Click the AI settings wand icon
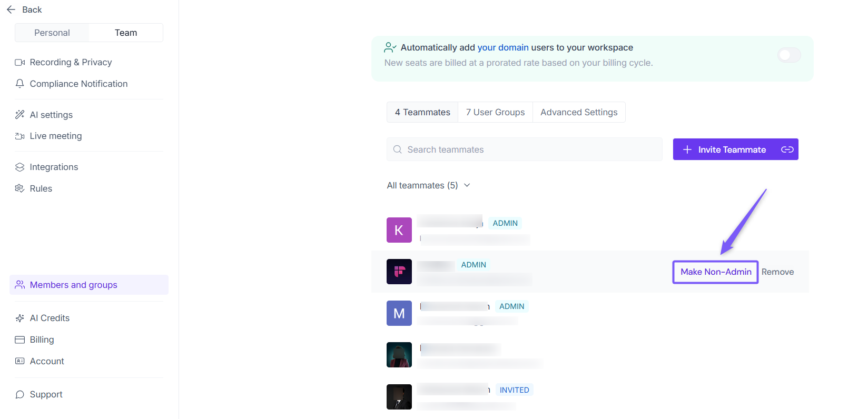 [20, 115]
